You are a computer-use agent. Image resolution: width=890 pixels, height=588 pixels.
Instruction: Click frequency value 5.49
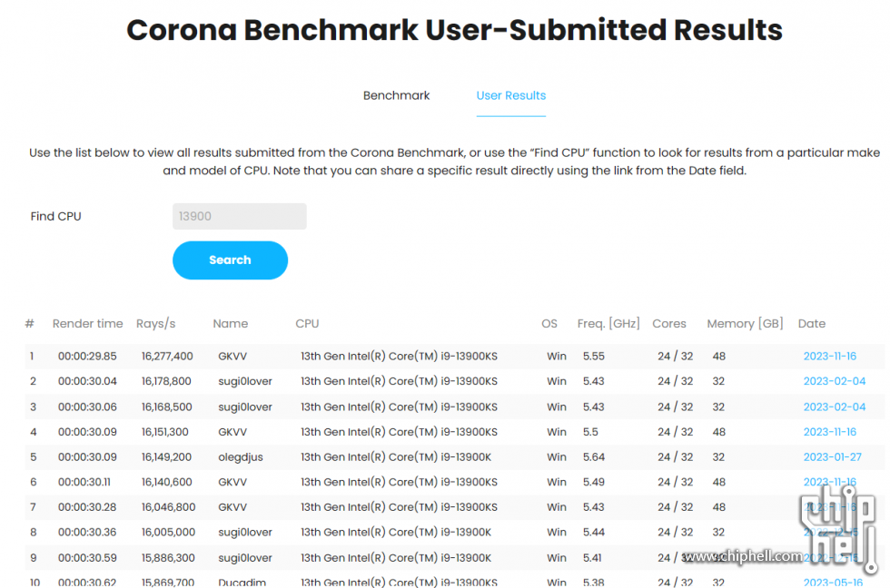tap(594, 482)
